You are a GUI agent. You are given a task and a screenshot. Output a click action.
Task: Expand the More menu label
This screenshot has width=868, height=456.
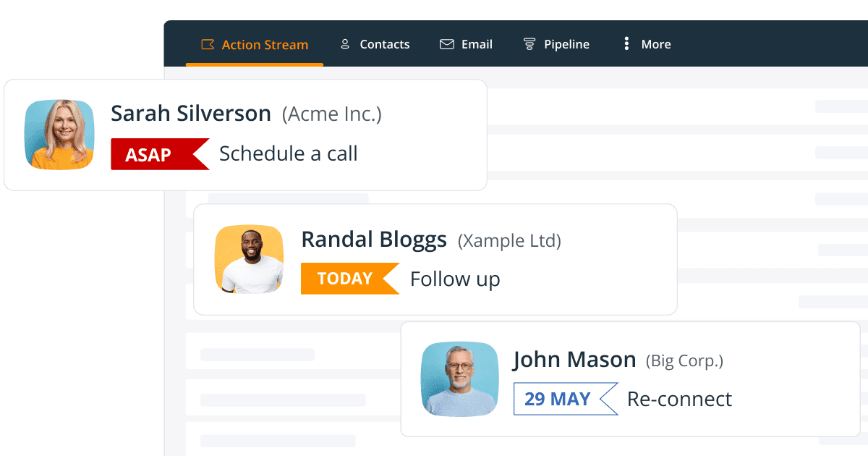click(x=656, y=45)
